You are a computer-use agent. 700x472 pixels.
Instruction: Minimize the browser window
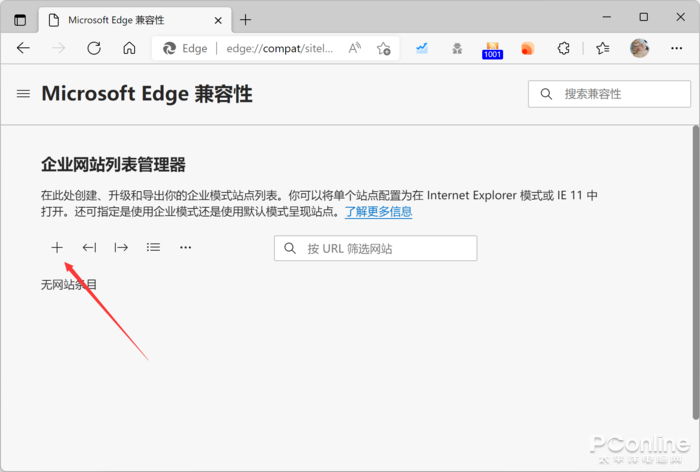click(x=607, y=17)
